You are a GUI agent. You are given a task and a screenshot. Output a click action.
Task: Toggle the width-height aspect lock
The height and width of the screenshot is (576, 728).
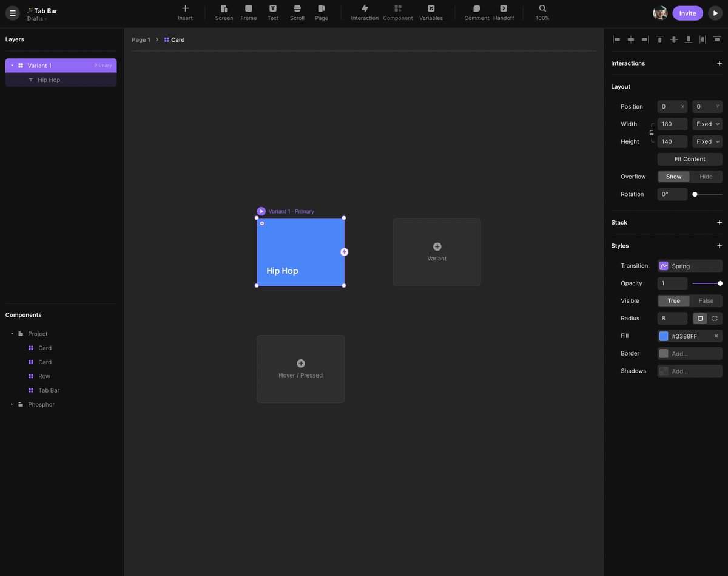(652, 132)
